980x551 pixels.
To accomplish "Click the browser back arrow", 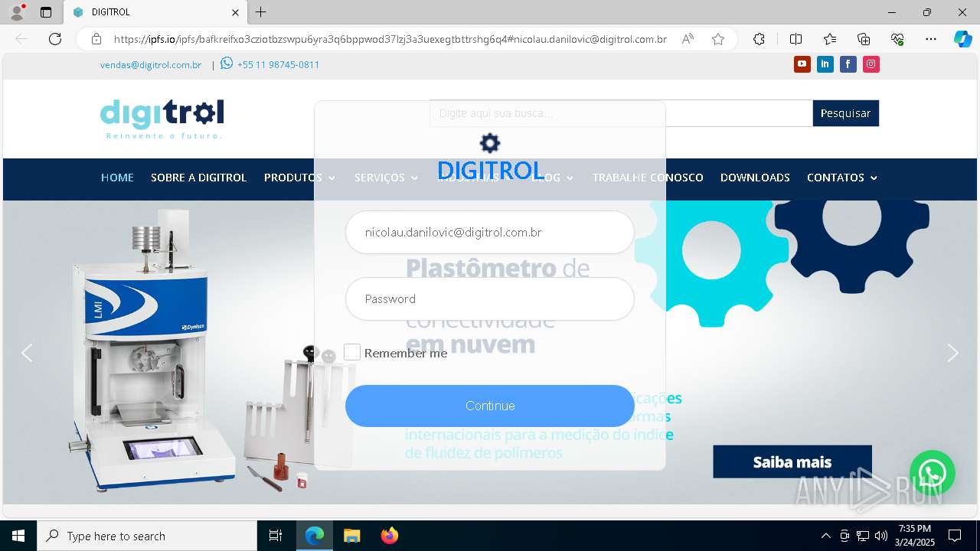I will click(21, 39).
